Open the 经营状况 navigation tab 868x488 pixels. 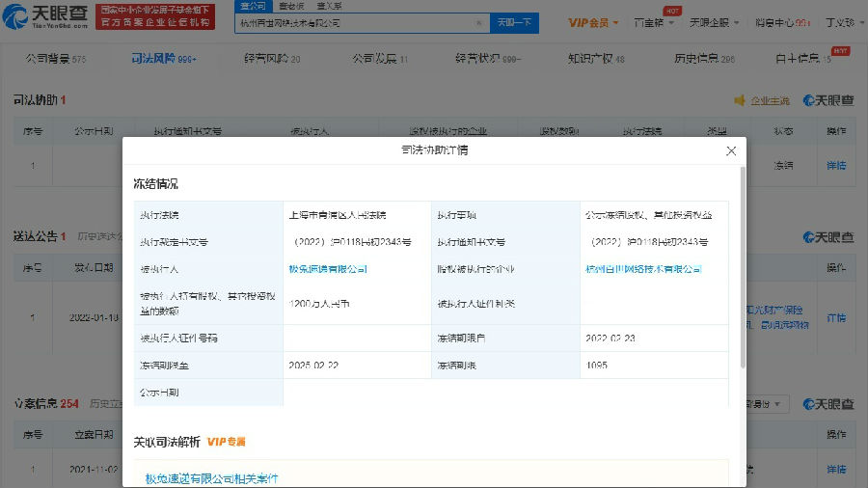tap(488, 58)
